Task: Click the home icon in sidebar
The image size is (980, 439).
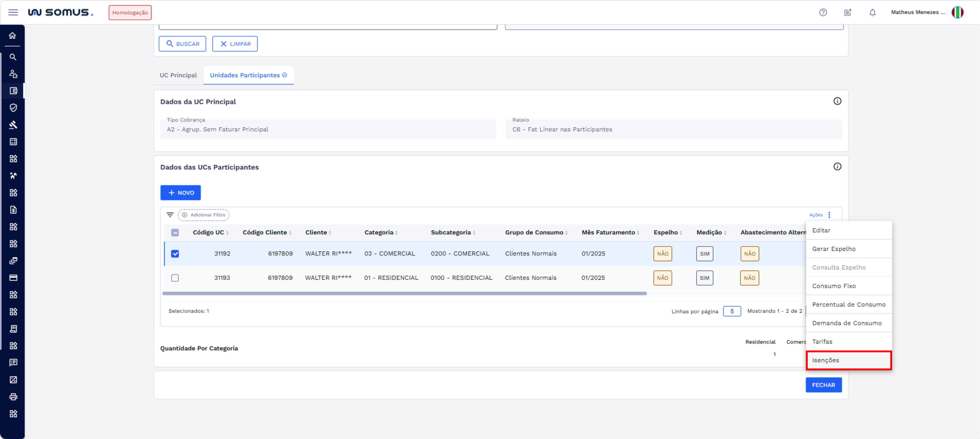Action: point(13,35)
